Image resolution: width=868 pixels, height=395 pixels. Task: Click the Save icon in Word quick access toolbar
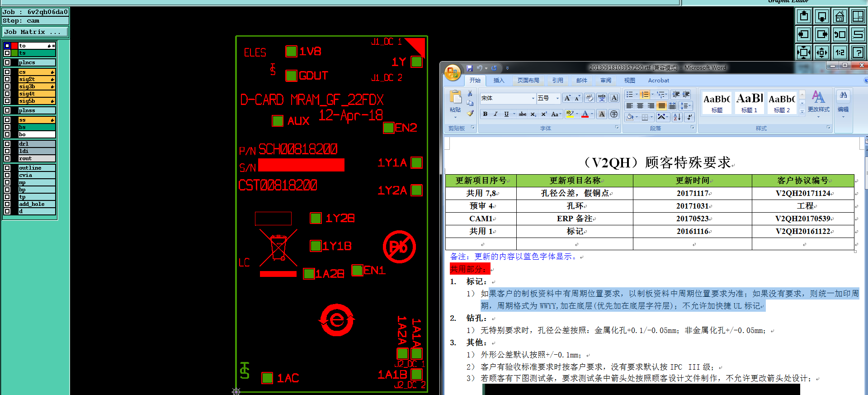(469, 68)
